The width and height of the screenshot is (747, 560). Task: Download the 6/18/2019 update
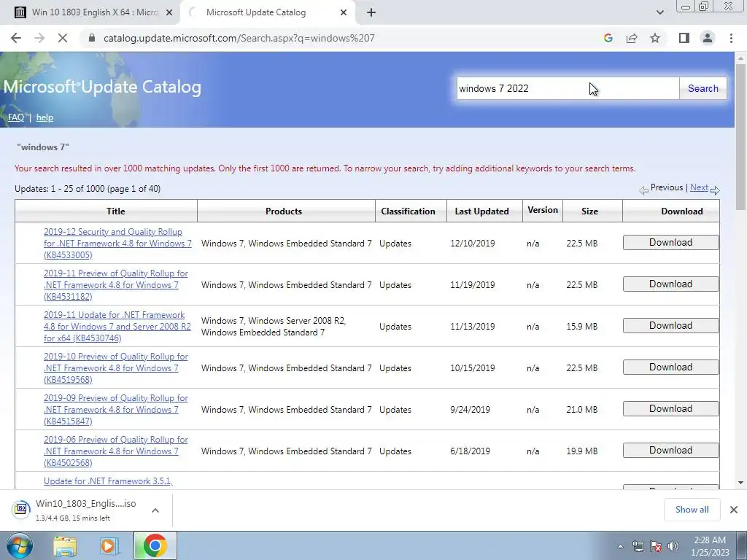click(x=671, y=450)
